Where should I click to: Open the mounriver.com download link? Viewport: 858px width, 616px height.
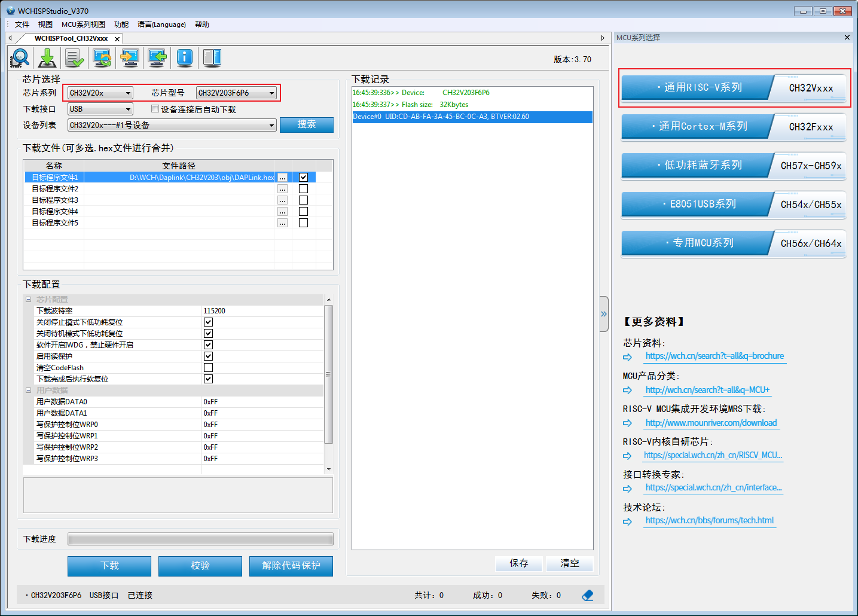tap(711, 423)
